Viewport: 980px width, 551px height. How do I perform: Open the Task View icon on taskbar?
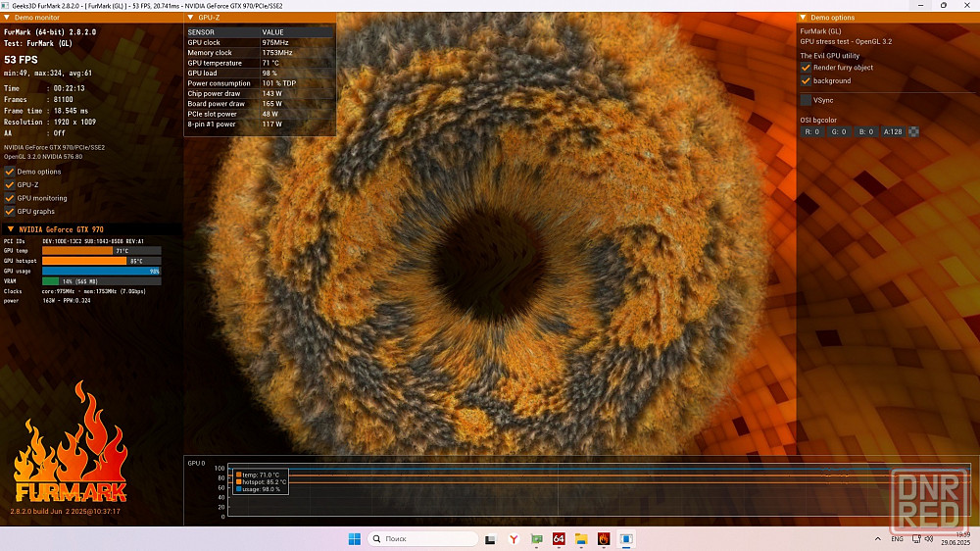[x=490, y=539]
